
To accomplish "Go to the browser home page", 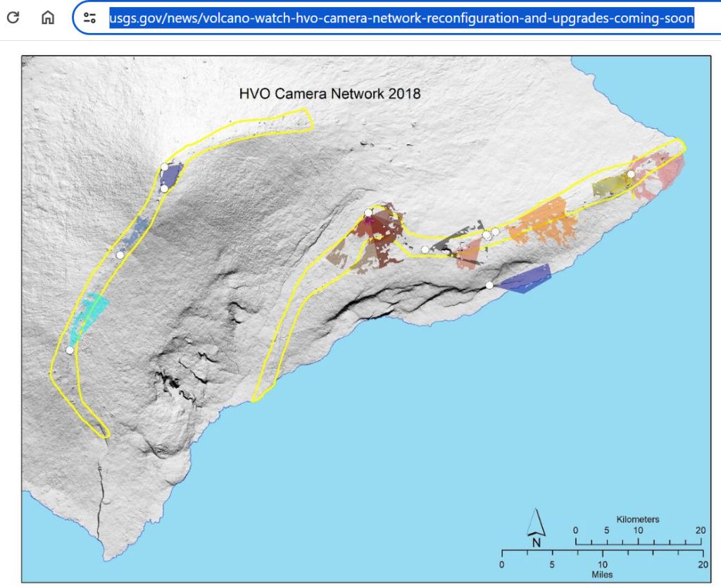I will pyautogui.click(x=48, y=18).
